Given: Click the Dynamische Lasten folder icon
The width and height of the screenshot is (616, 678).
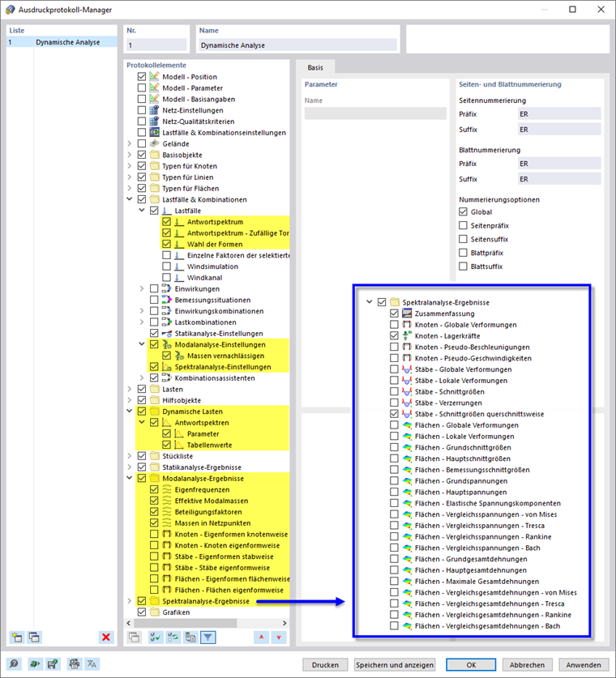Looking at the screenshot, I should [x=155, y=411].
